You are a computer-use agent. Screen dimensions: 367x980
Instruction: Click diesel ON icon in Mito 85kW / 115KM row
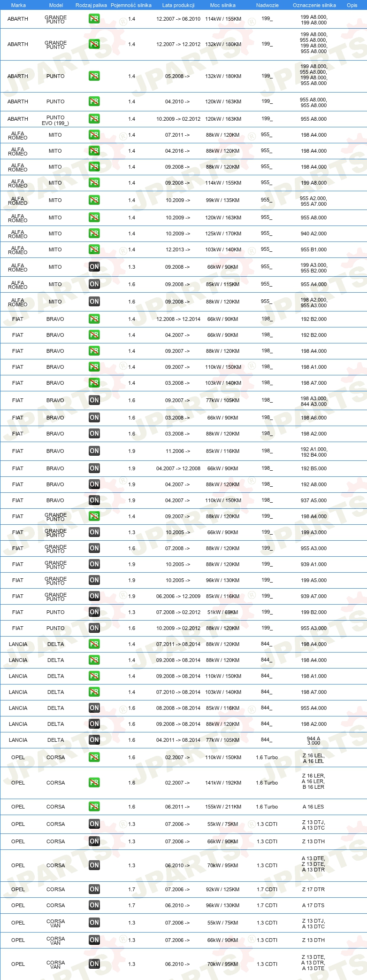click(94, 284)
